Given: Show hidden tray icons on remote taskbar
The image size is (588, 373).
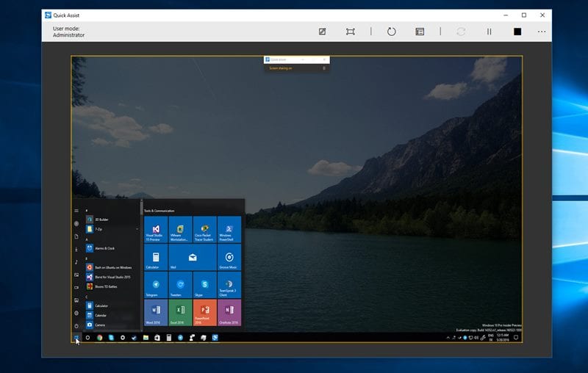Looking at the screenshot, I should coord(448,338).
